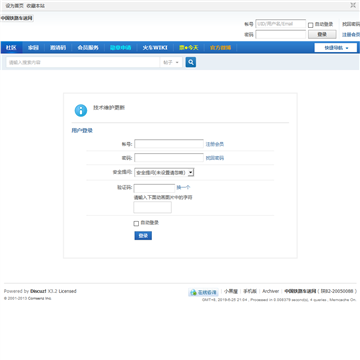The height and width of the screenshot is (360, 360).
Task: Click the 中国铁路车迷网 link in the footer
Action: 300,291
